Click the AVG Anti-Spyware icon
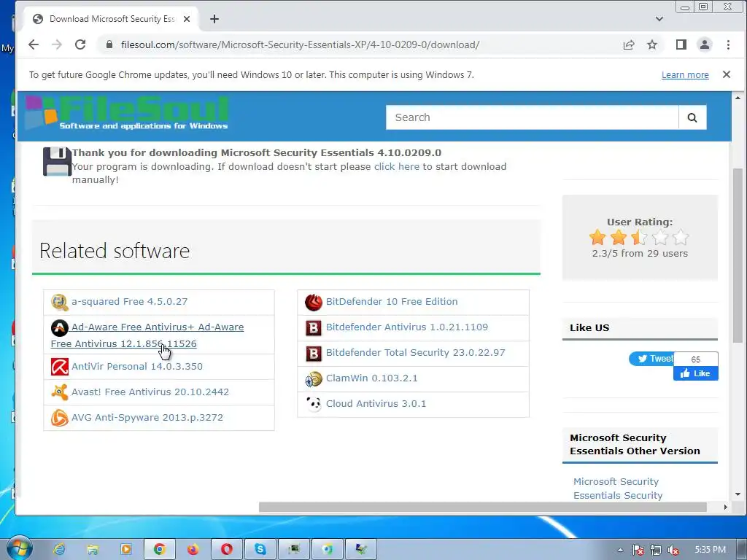Viewport: 747px width, 560px height. coord(60,418)
